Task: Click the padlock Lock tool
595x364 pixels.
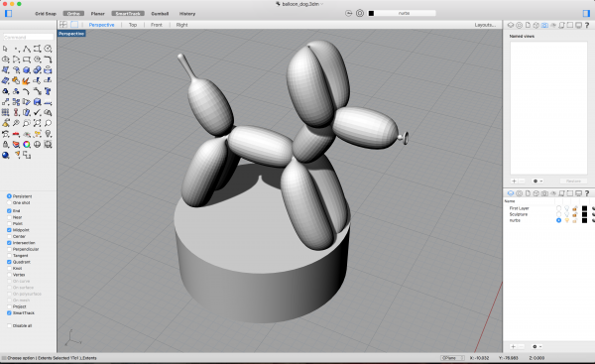Action: coord(5,144)
